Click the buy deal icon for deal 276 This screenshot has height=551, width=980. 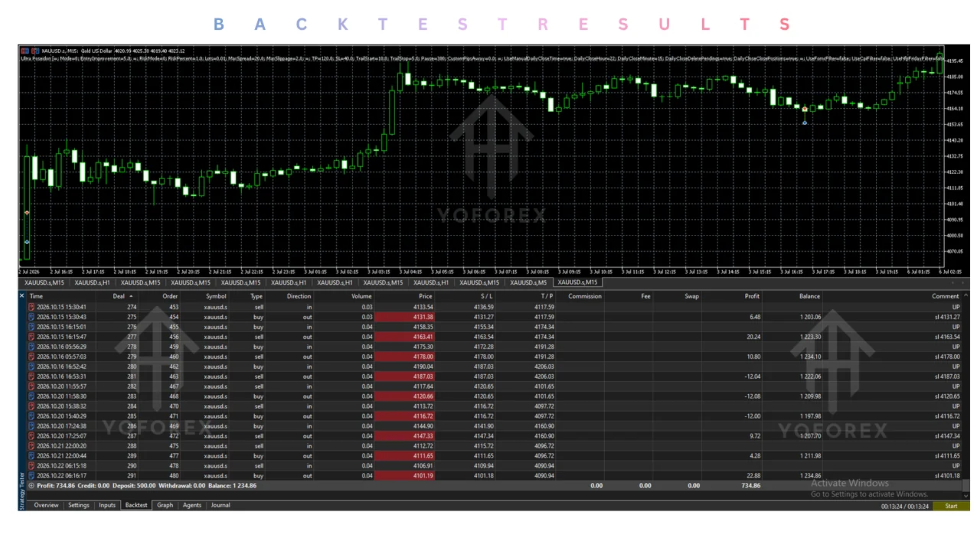pyautogui.click(x=31, y=327)
